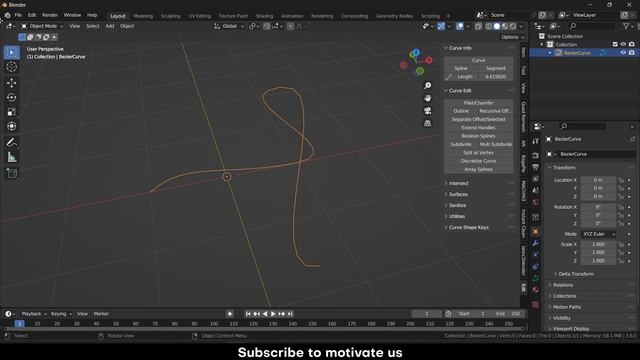Select the Move tool
The height and width of the screenshot is (360, 640).
[11, 83]
